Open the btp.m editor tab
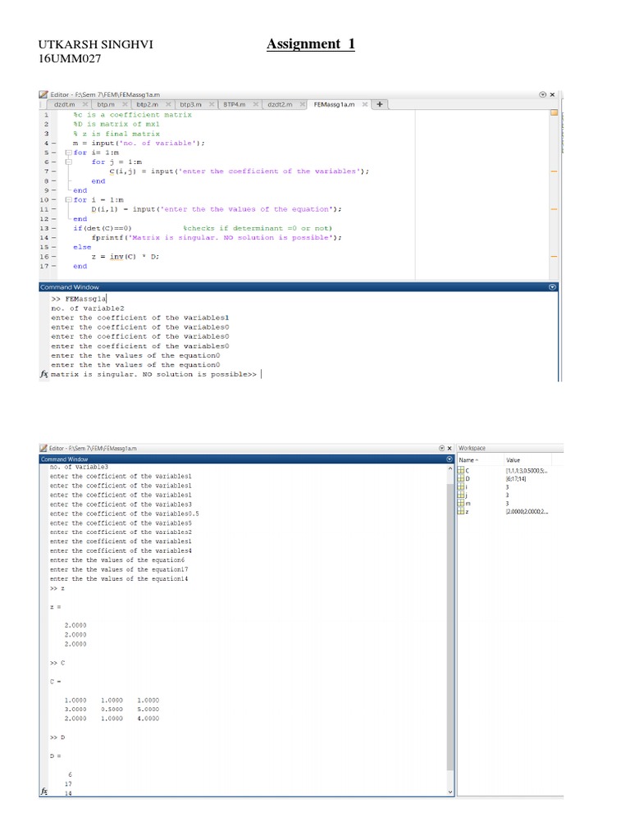The image size is (630, 840). [x=106, y=104]
